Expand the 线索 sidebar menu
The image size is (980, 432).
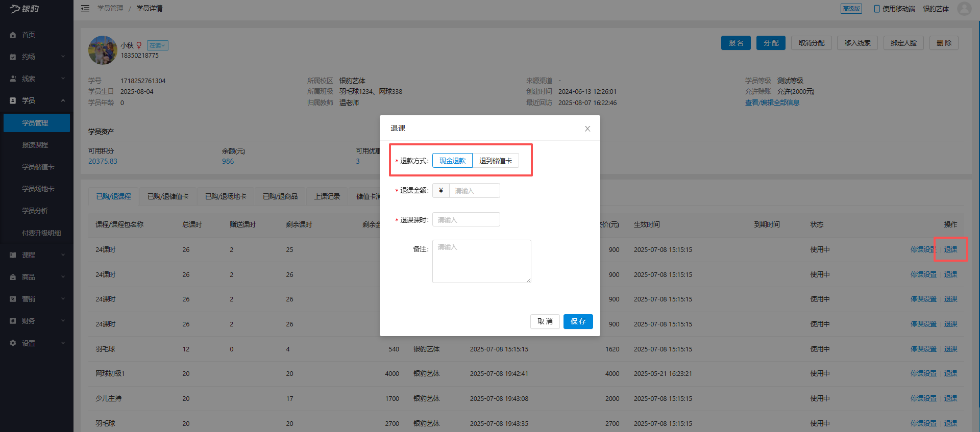pyautogui.click(x=63, y=79)
